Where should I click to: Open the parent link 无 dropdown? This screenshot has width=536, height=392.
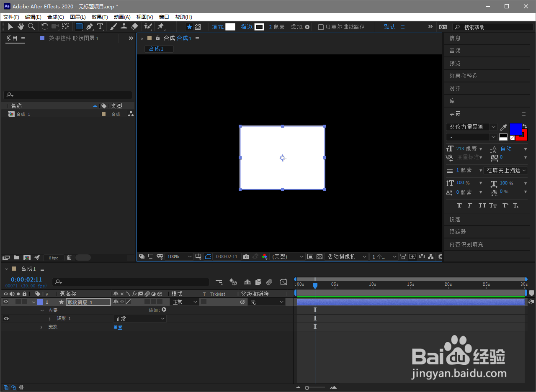coord(267,302)
